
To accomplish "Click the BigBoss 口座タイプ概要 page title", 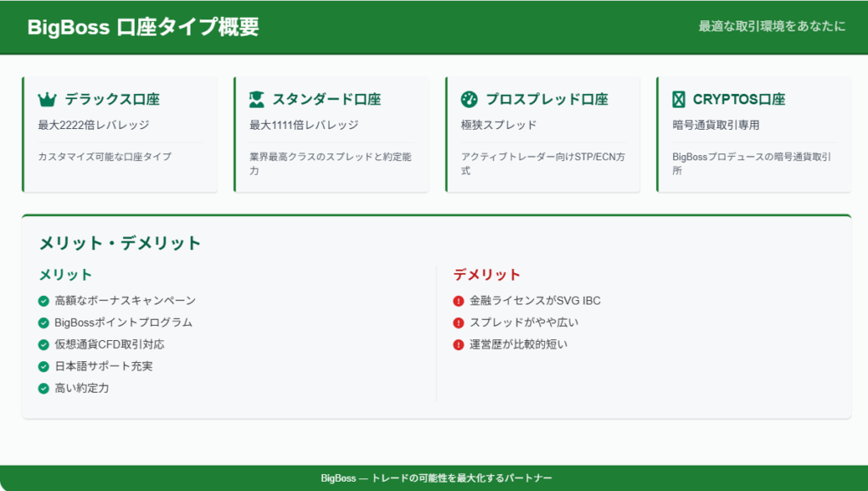I will point(143,27).
